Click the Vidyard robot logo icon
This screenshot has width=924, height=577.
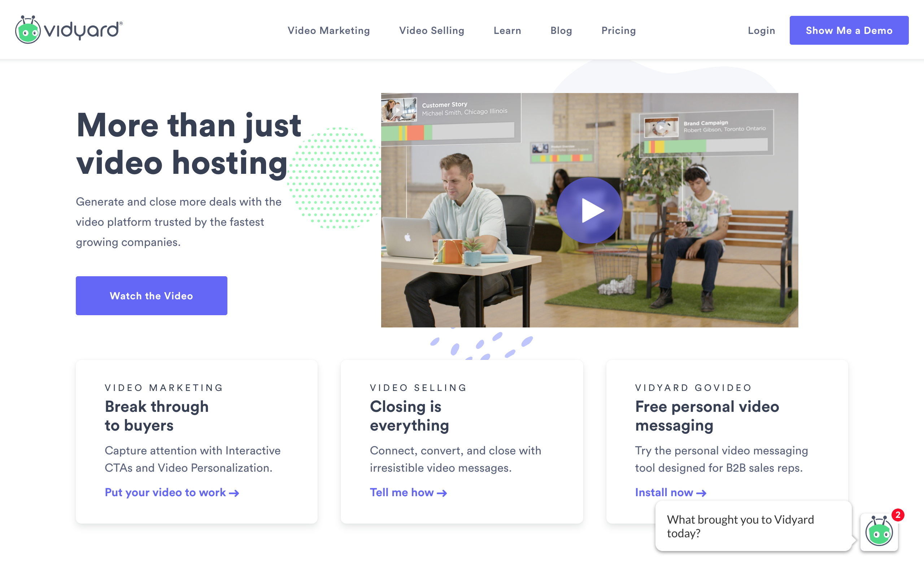[x=27, y=30]
